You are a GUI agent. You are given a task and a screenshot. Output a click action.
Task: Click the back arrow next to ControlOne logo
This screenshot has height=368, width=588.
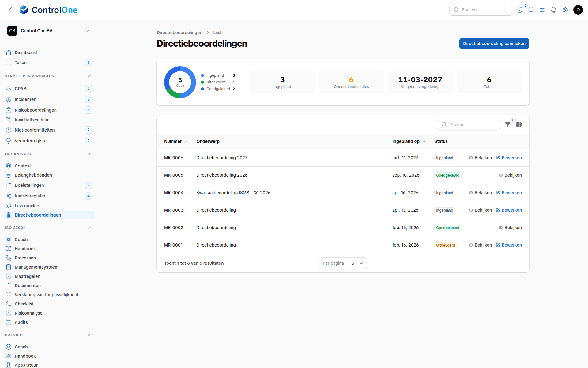point(10,10)
